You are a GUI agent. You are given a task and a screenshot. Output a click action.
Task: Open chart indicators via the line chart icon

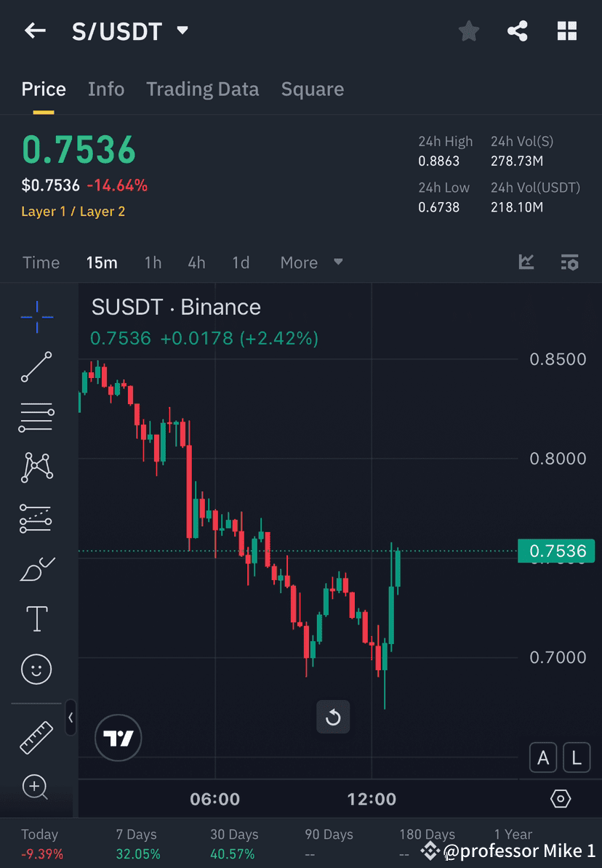pos(526,262)
